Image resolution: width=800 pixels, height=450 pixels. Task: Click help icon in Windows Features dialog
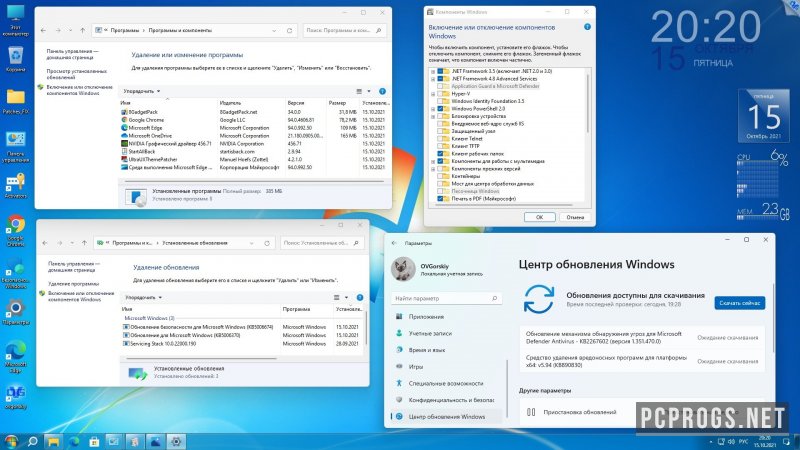(587, 27)
